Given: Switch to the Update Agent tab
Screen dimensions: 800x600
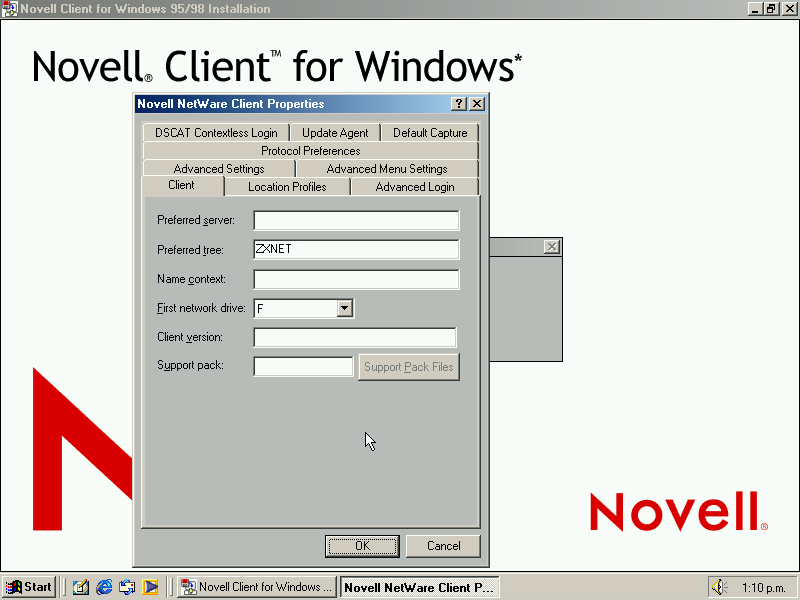Looking at the screenshot, I should 335,133.
